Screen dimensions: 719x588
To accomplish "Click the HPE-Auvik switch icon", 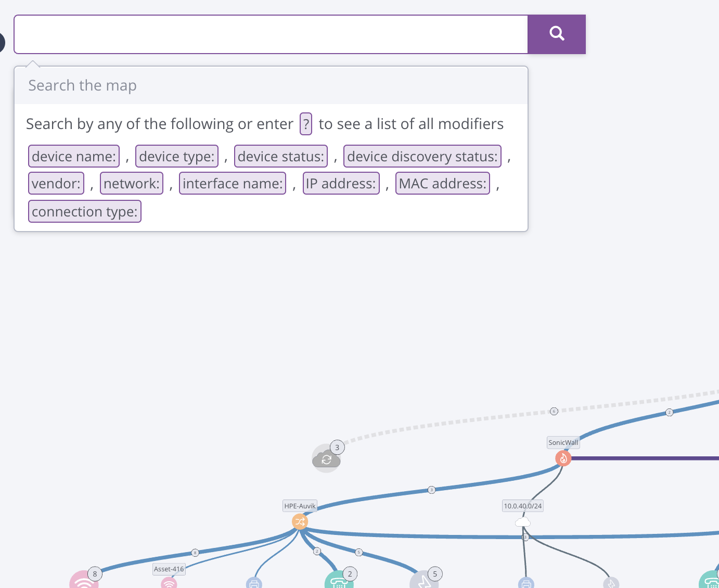I will point(300,521).
